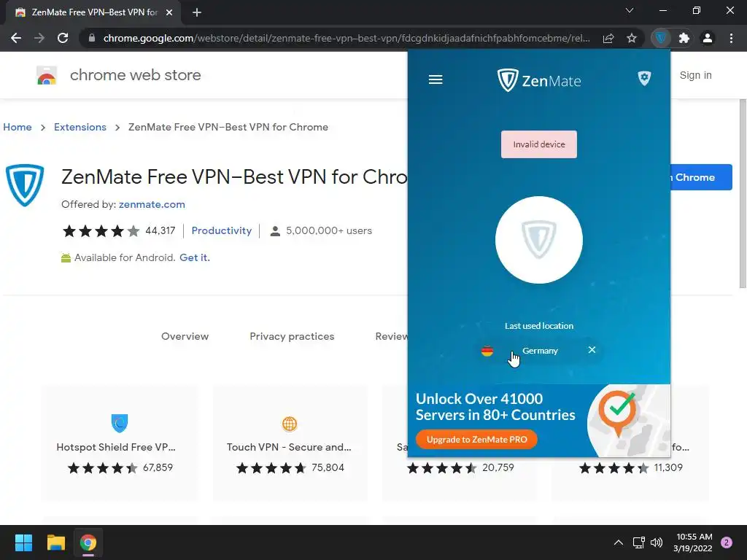Go to Extensions breadcrumb
747x560 pixels.
(x=80, y=127)
